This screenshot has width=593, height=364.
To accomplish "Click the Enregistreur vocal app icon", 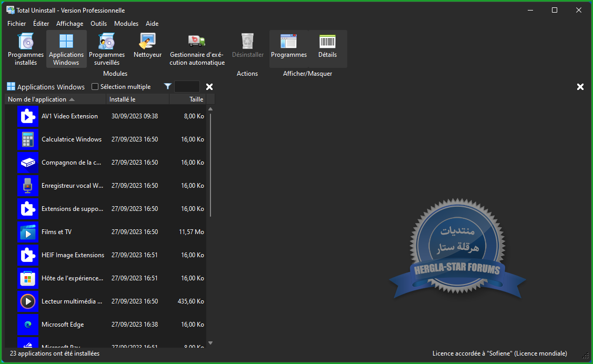I will (x=27, y=186).
